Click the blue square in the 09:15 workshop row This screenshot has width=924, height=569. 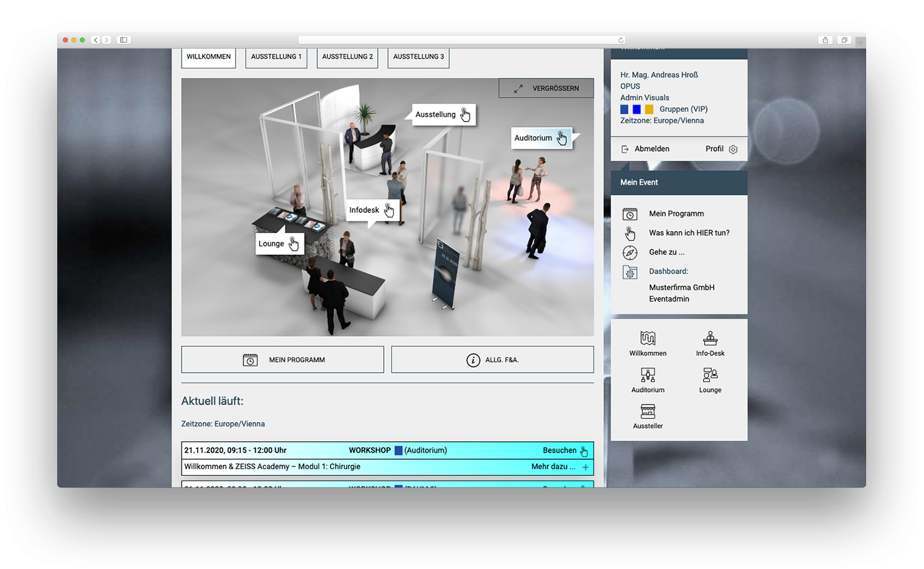[398, 451]
